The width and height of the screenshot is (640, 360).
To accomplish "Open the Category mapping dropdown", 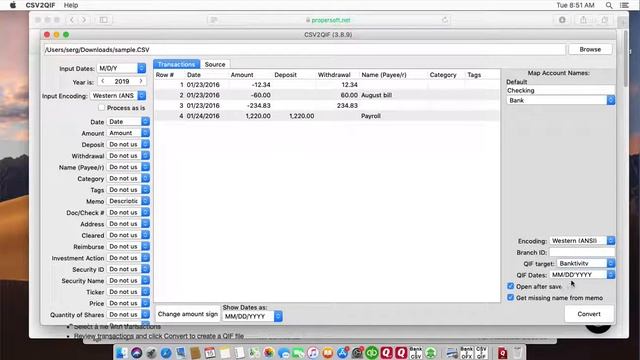I will (x=128, y=178).
